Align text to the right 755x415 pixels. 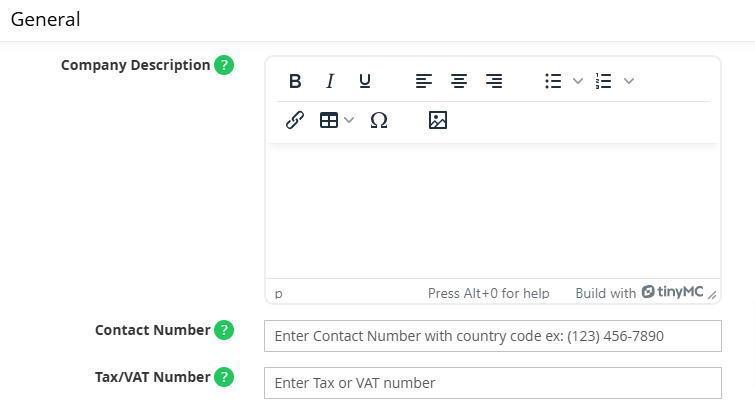click(x=494, y=81)
